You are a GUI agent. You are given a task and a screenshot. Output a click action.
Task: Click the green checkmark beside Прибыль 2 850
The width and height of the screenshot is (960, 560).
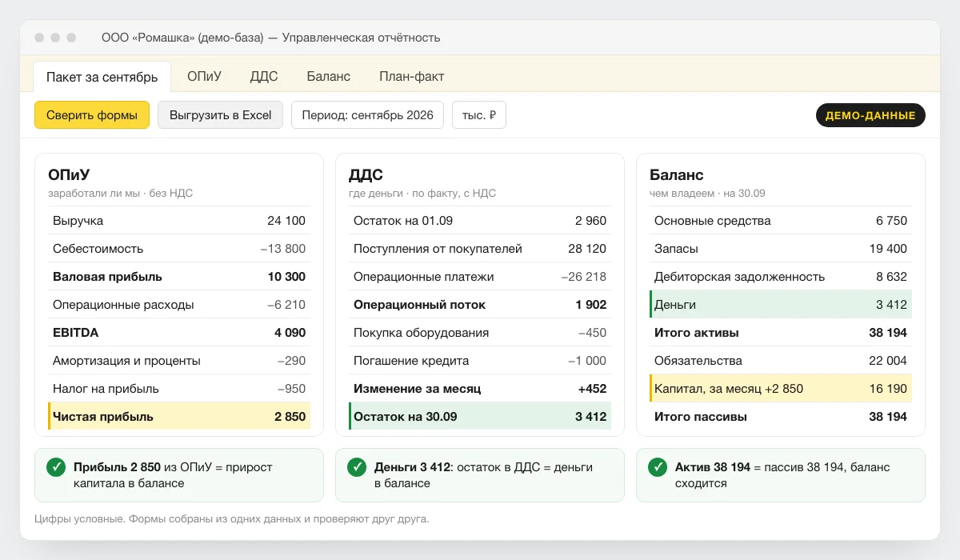pyautogui.click(x=56, y=466)
